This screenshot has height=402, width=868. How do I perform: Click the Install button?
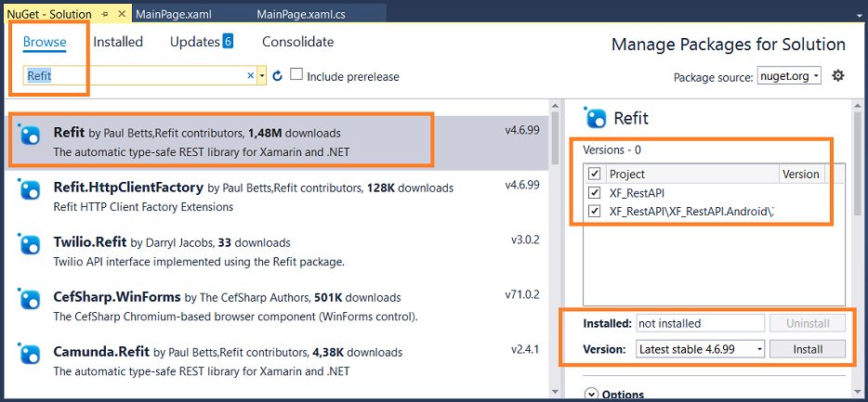(808, 349)
